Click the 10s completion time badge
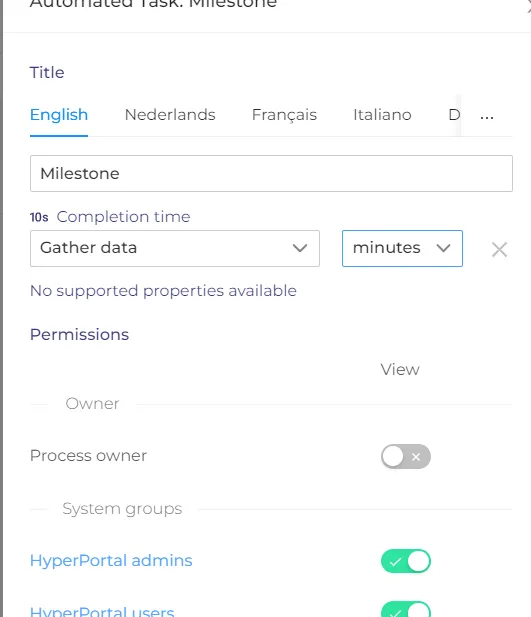The height and width of the screenshot is (617, 531). point(39,217)
